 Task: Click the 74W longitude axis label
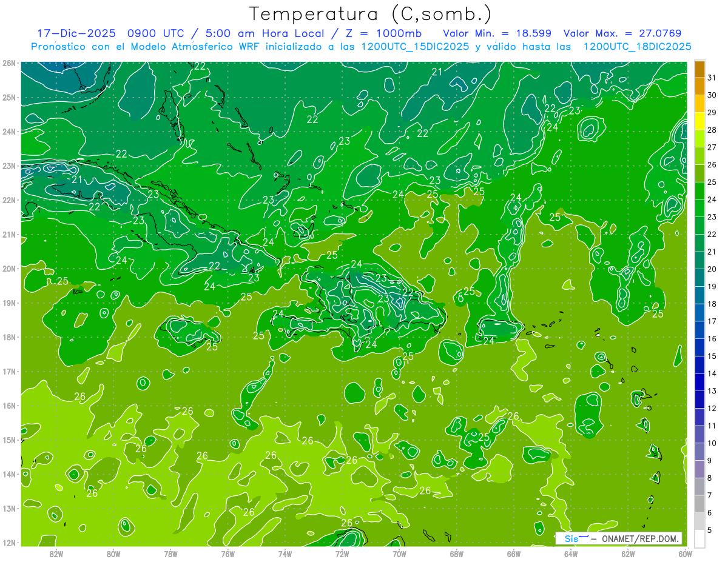click(285, 554)
